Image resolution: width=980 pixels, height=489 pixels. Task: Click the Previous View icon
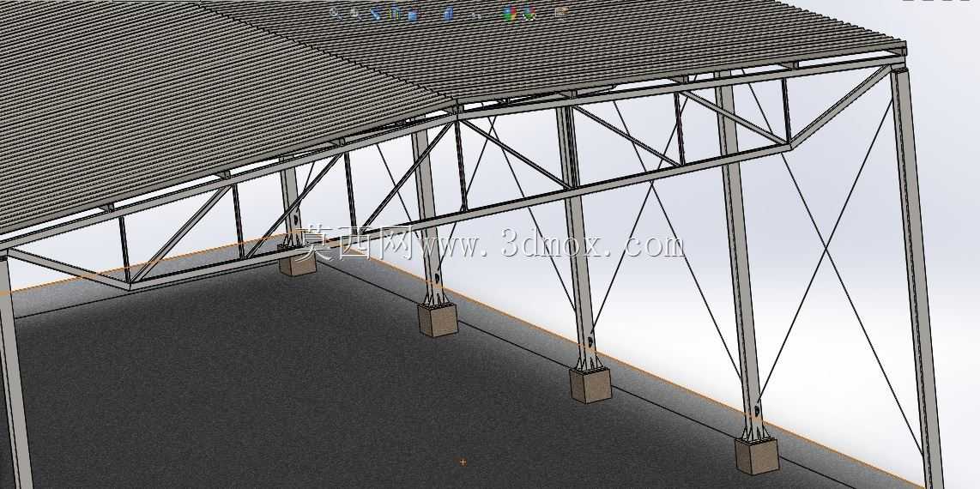[375, 13]
